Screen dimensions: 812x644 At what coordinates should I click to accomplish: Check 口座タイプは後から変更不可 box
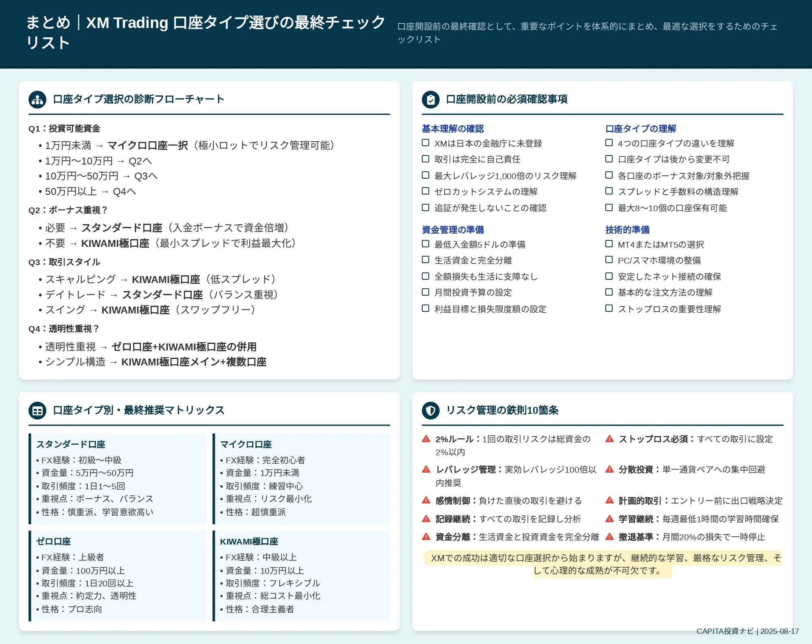click(x=609, y=159)
